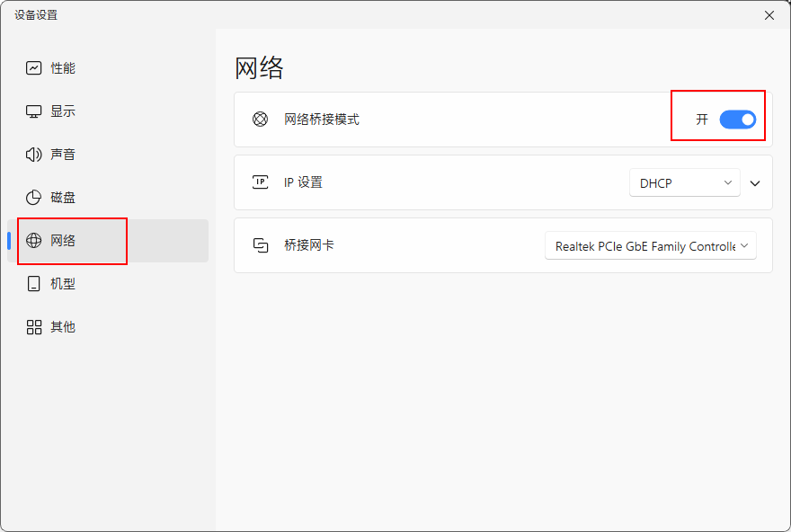Screen dimensions: 791x532
Task: Open the Realtek PCIe GbE network card dropdown
Action: click(x=651, y=246)
